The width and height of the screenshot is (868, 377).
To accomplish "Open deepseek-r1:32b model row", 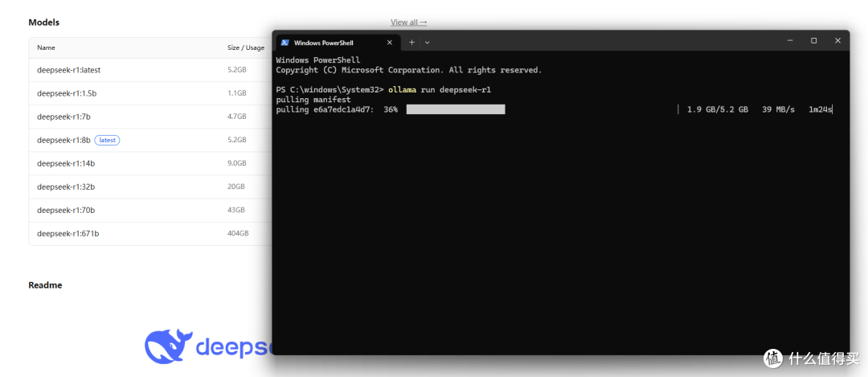I will (x=150, y=187).
